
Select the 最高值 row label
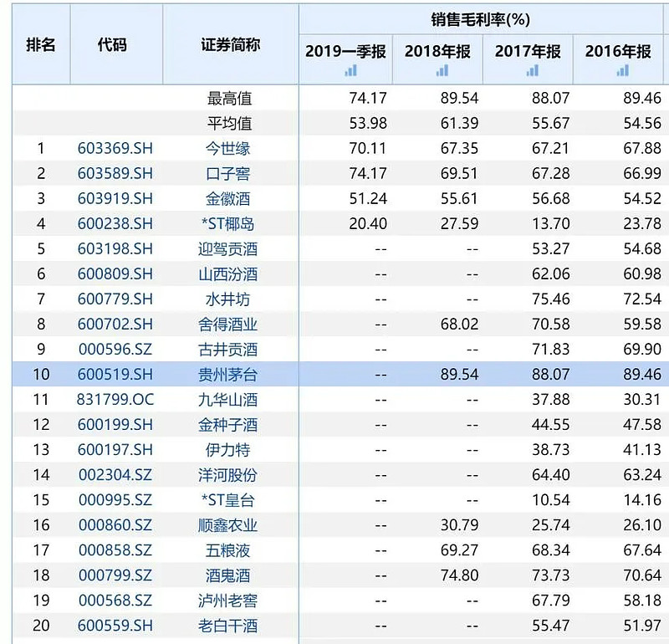click(229, 99)
